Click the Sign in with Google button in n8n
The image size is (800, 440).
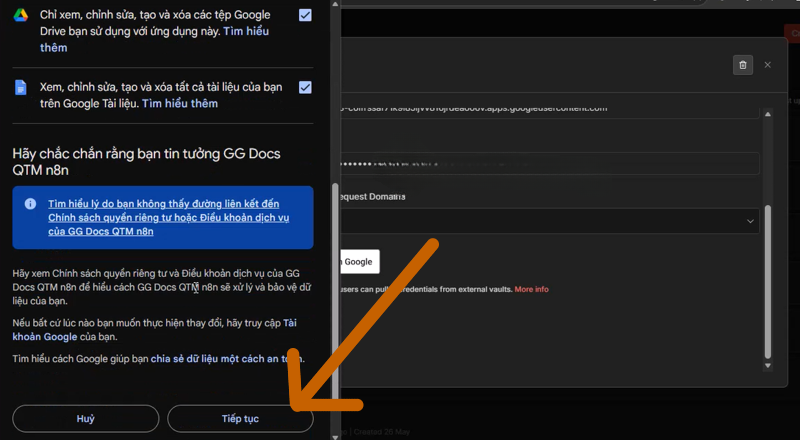360,262
